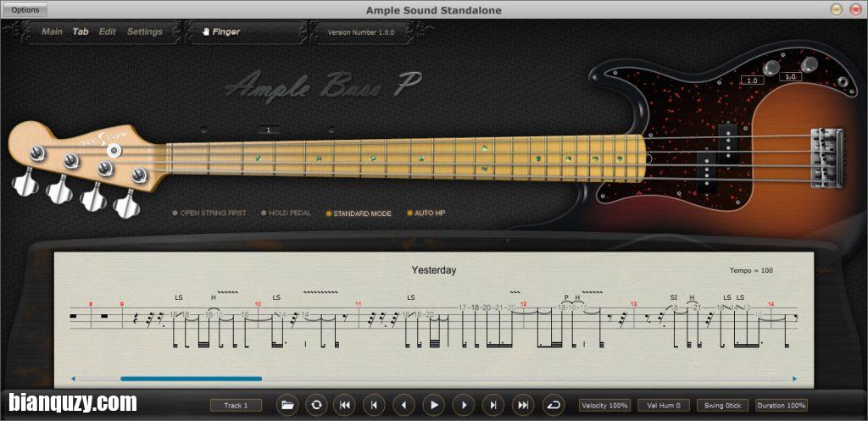The height and width of the screenshot is (421, 868).
Task: Open a tab file with the folder icon
Action: click(x=287, y=406)
